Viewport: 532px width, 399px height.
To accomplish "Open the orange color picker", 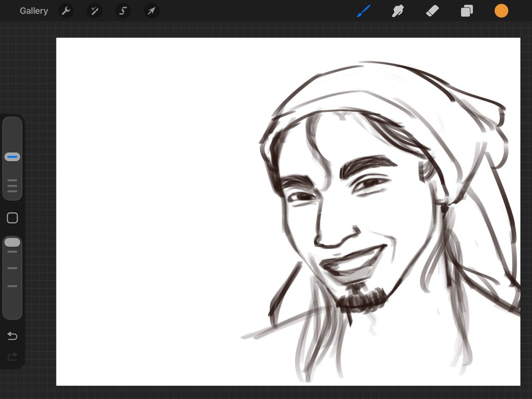I will click(501, 11).
